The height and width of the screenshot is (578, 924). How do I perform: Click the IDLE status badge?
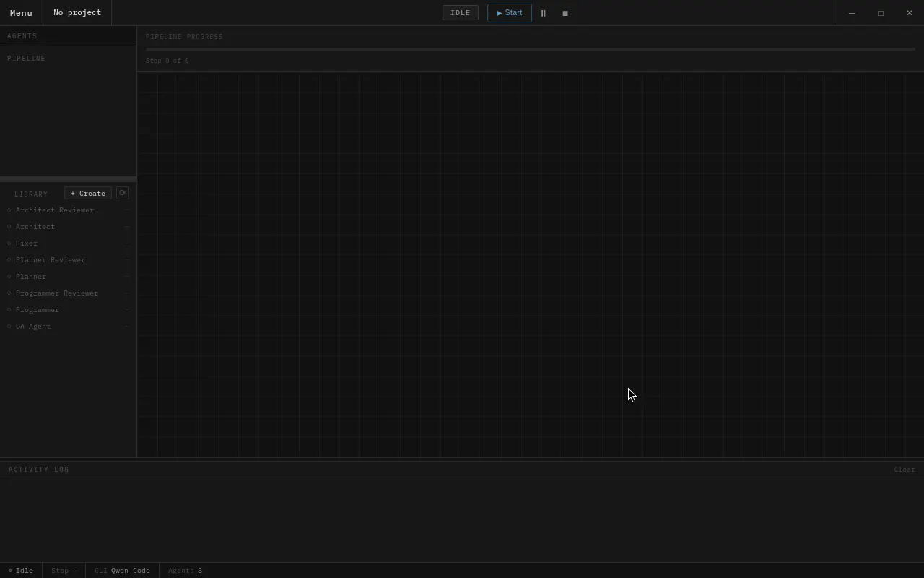[x=461, y=13]
